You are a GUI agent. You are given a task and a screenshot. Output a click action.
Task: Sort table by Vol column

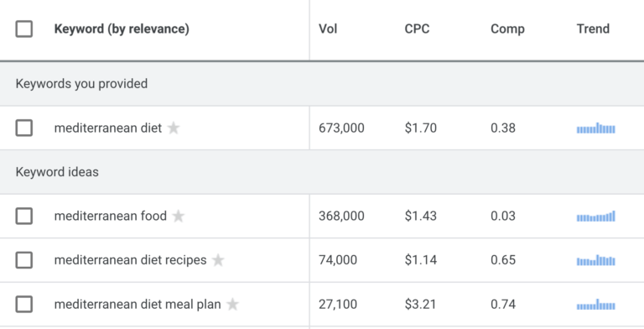(328, 29)
